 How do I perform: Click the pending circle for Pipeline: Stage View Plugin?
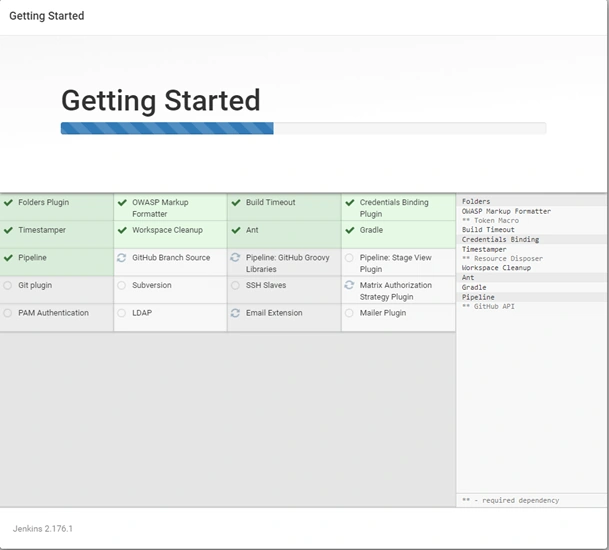(349, 258)
